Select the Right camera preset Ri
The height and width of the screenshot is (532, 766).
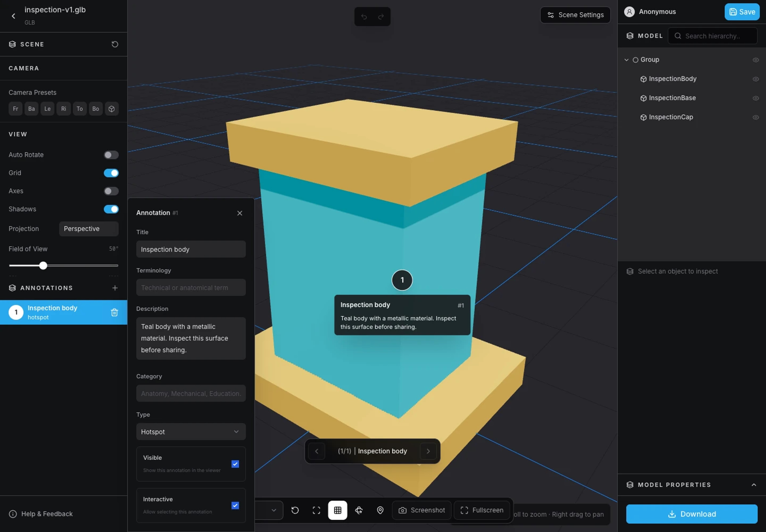tap(63, 109)
